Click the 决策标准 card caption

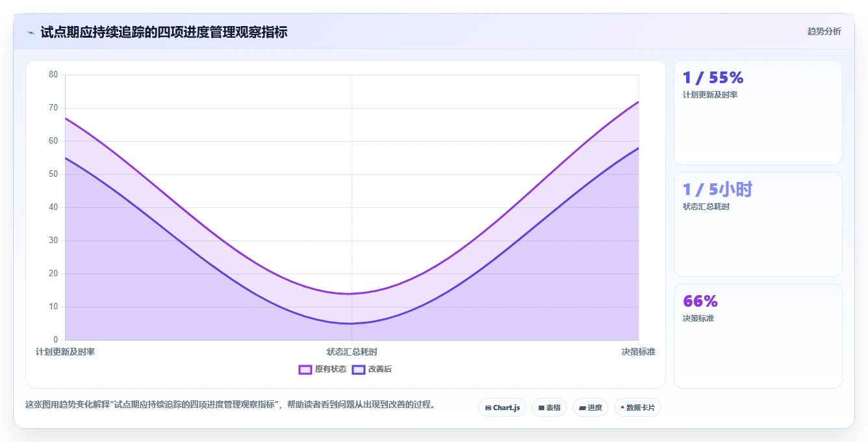[x=698, y=318]
